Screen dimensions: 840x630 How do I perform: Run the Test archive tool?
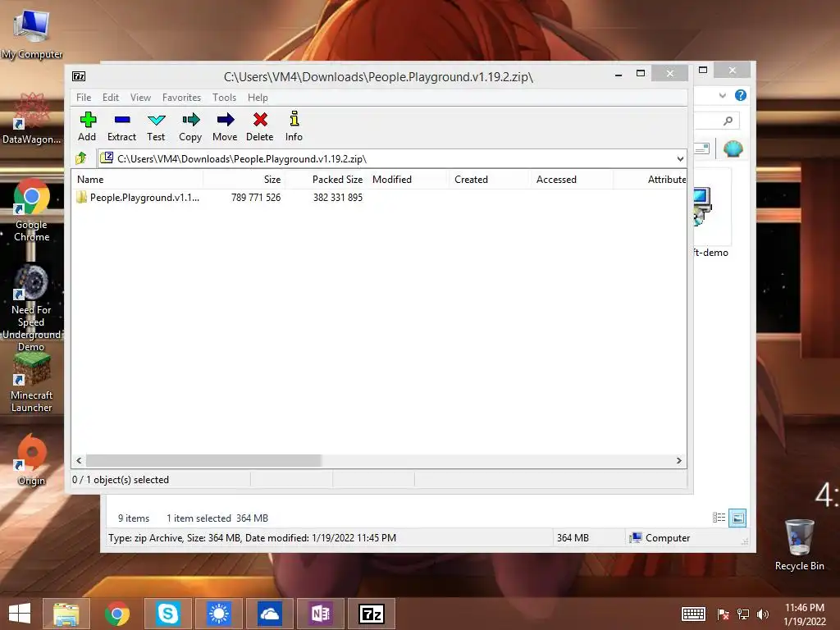pos(156,126)
